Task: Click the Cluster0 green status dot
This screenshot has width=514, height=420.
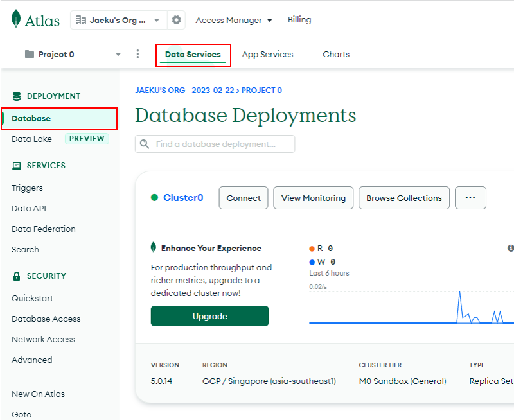Action: (x=154, y=198)
